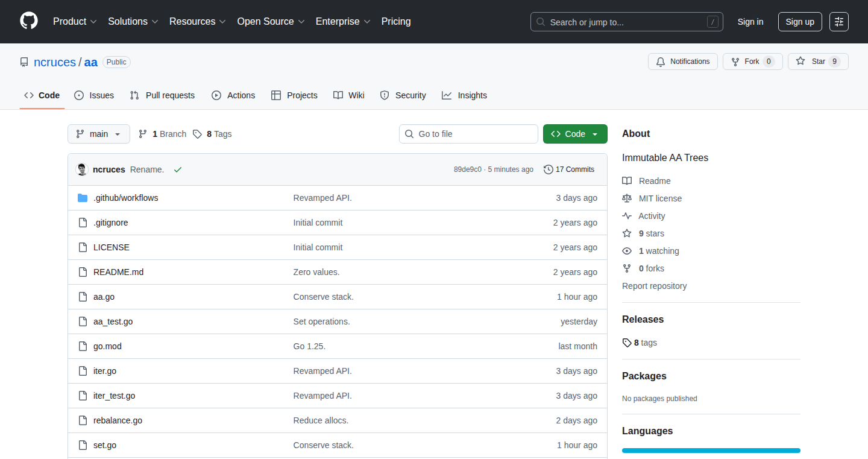Click the Sign up button
The height and width of the screenshot is (459, 868).
pos(800,22)
